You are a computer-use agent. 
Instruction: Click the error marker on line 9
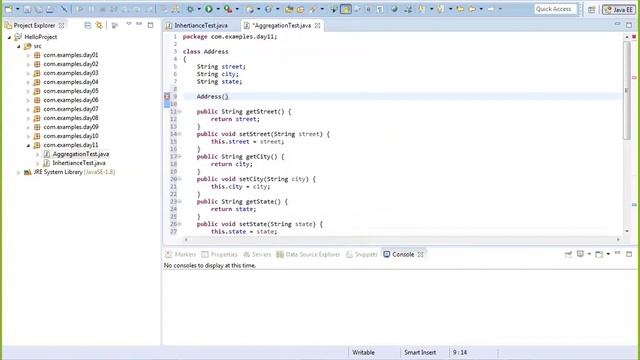pyautogui.click(x=167, y=96)
